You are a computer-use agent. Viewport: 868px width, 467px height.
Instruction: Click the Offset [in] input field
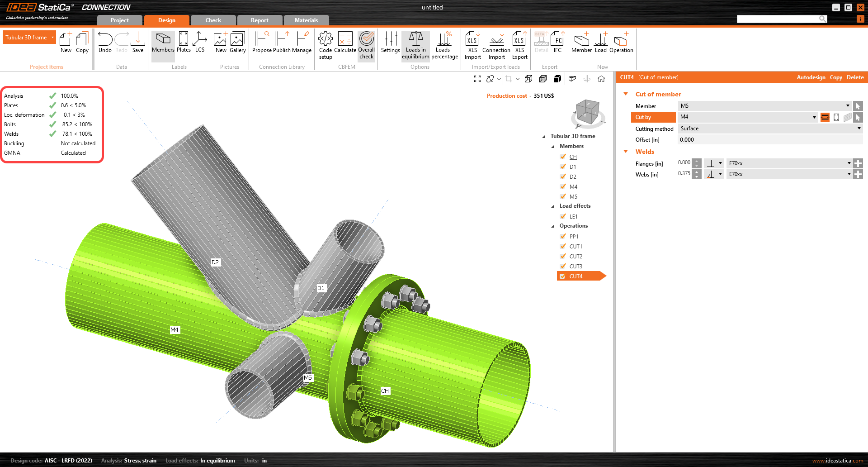click(x=770, y=140)
